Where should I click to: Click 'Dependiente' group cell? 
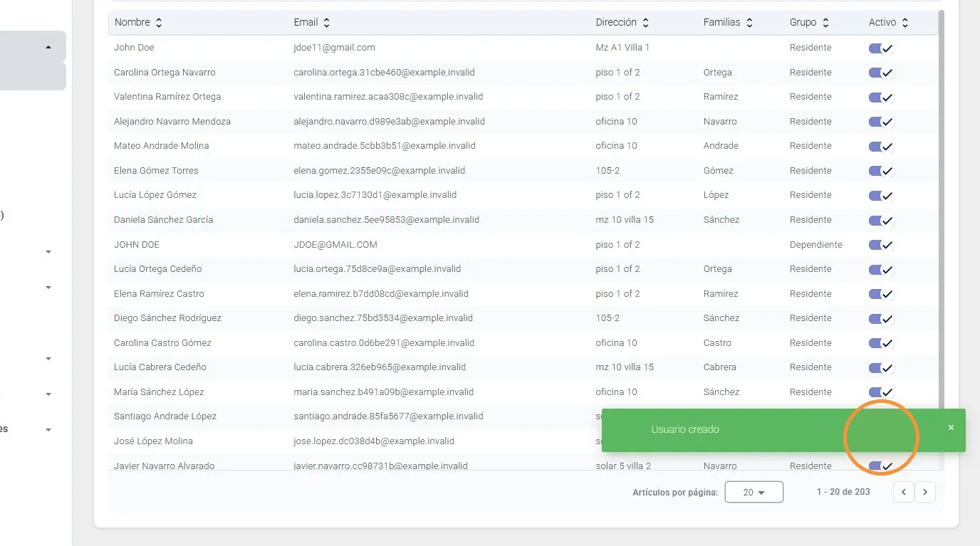[x=815, y=244]
